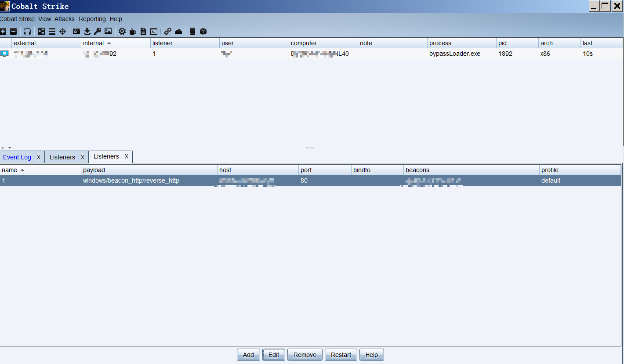Viewport: 624px width, 364px height.
Task: Select the windows/beacon_http/reverse_http listener row
Action: point(310,180)
